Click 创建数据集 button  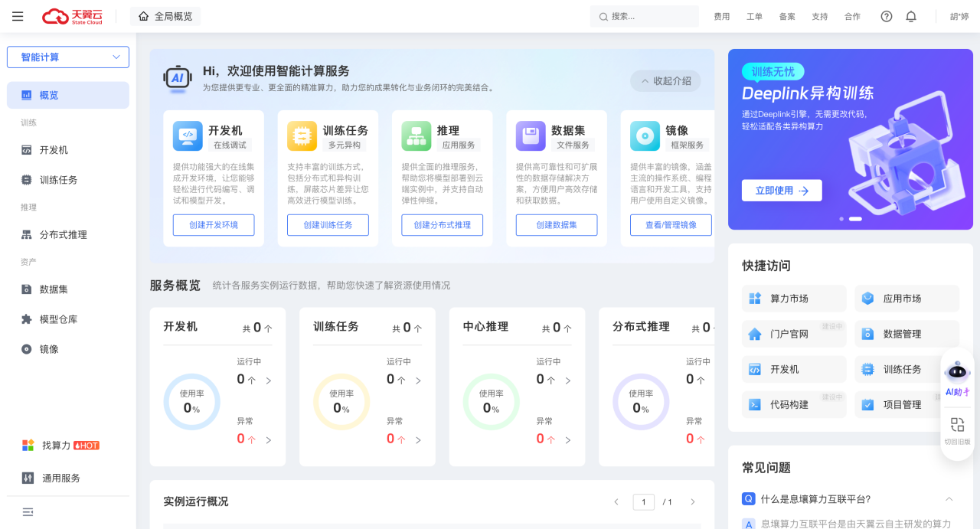pos(557,225)
